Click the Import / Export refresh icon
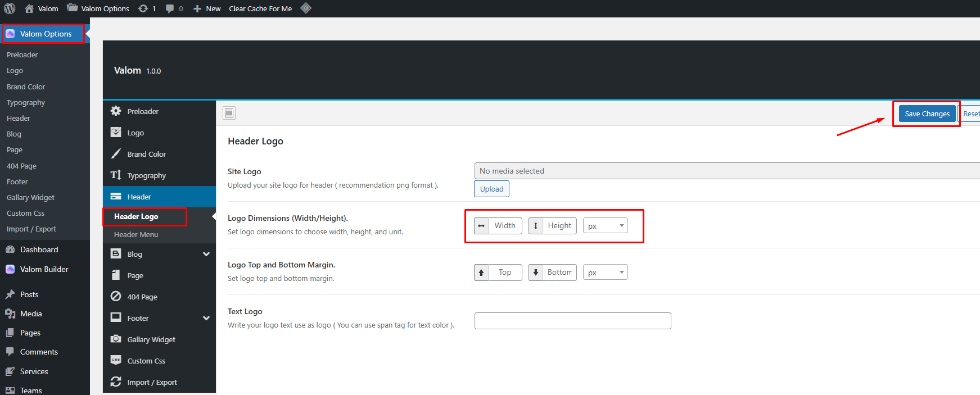This screenshot has width=980, height=395. point(116,382)
